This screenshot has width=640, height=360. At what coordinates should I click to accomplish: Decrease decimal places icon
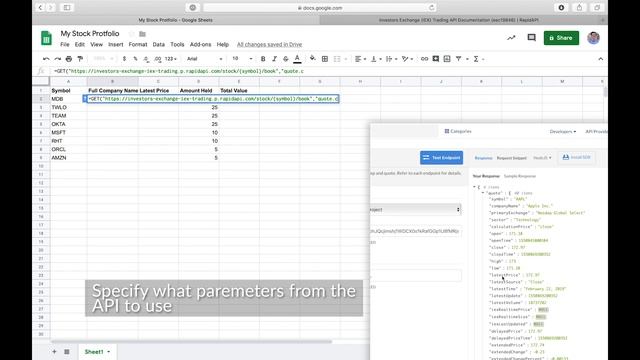pyautogui.click(x=146, y=59)
